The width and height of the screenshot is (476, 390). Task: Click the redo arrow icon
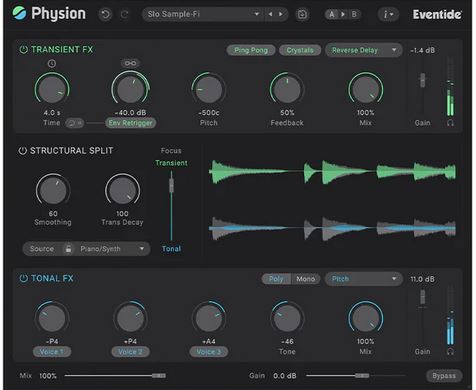click(125, 14)
